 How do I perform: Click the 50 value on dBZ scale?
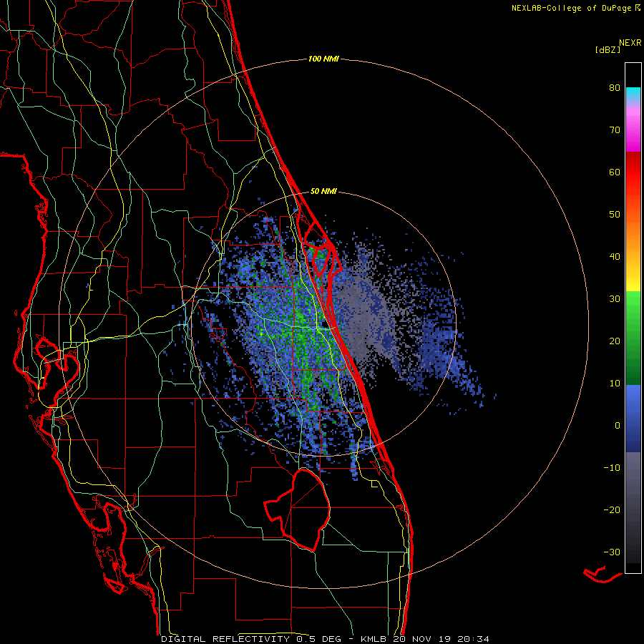point(615,215)
